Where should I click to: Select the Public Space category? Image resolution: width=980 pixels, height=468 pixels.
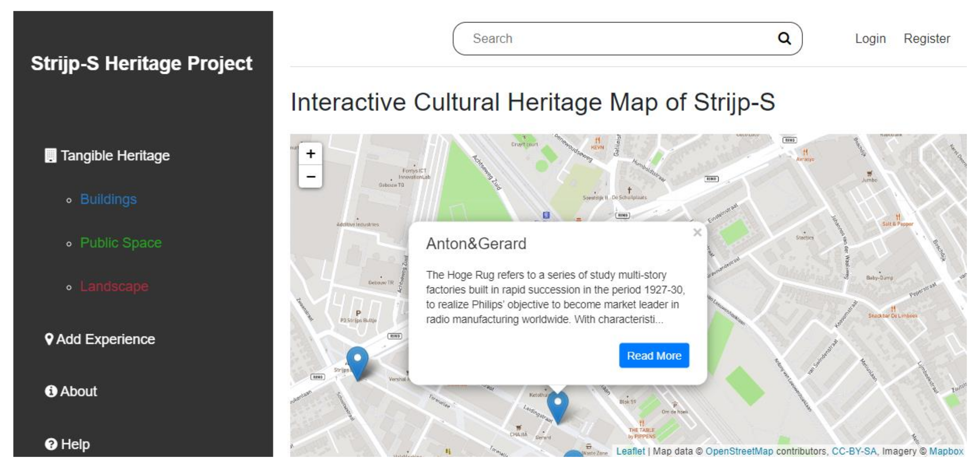121,243
